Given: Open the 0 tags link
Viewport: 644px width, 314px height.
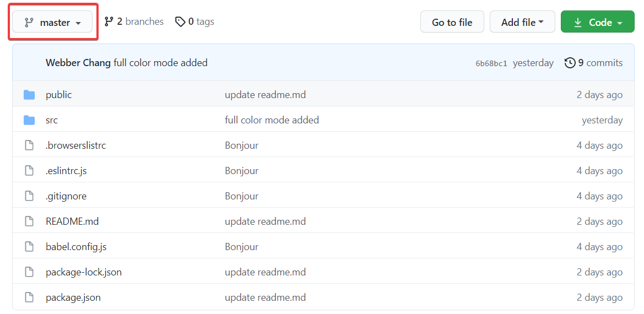Looking at the screenshot, I should tap(194, 21).
